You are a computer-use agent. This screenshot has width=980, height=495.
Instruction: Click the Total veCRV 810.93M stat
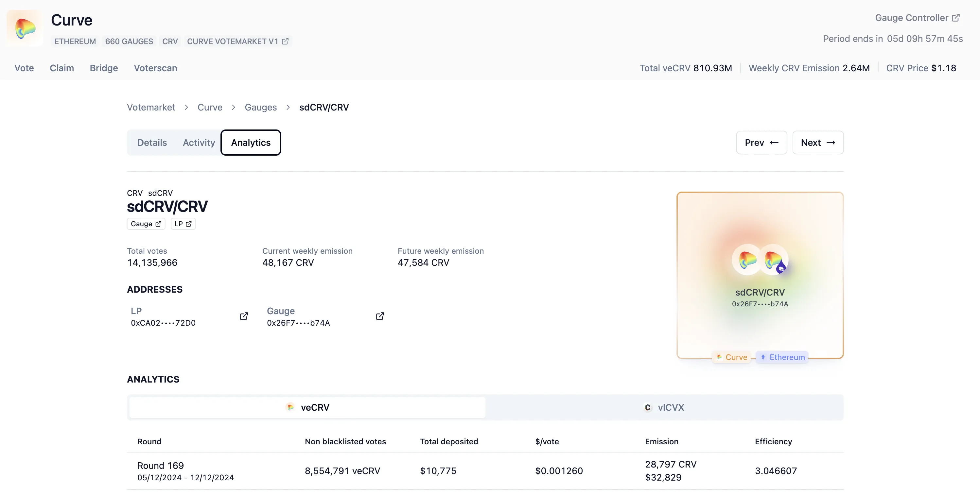pyautogui.click(x=686, y=68)
